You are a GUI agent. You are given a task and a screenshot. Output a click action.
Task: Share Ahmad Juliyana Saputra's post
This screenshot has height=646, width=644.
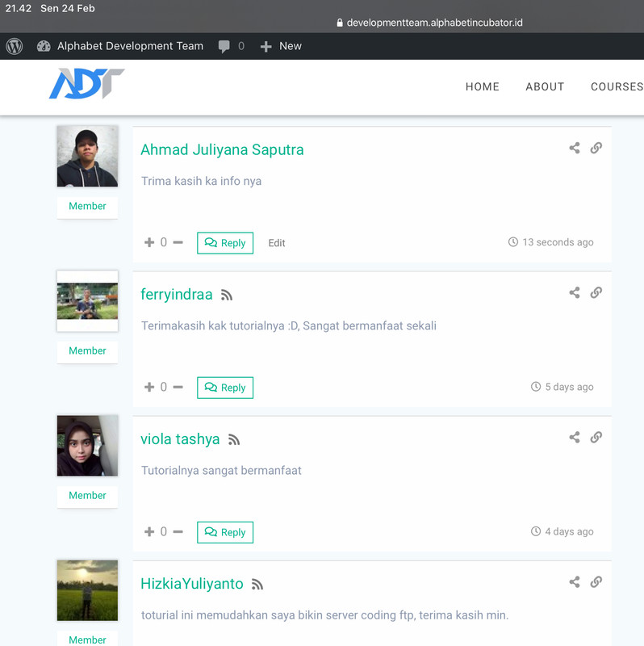575,148
